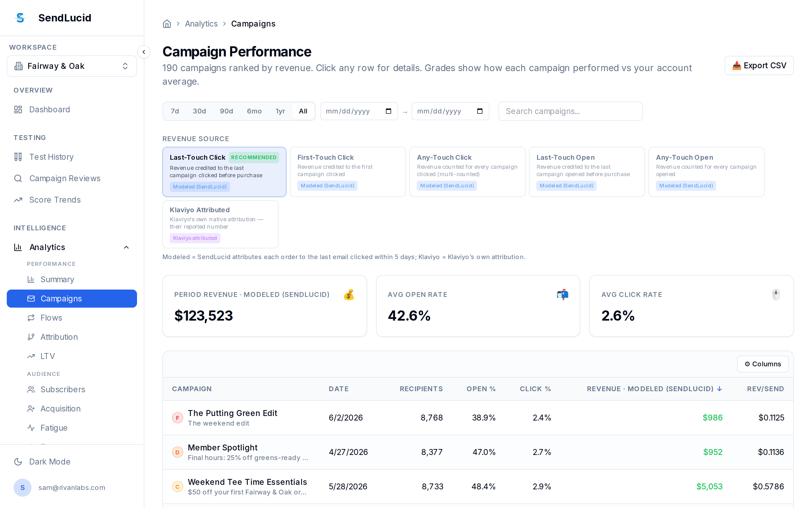Open the Columns chooser
This screenshot has height=508, width=812.
click(763, 364)
